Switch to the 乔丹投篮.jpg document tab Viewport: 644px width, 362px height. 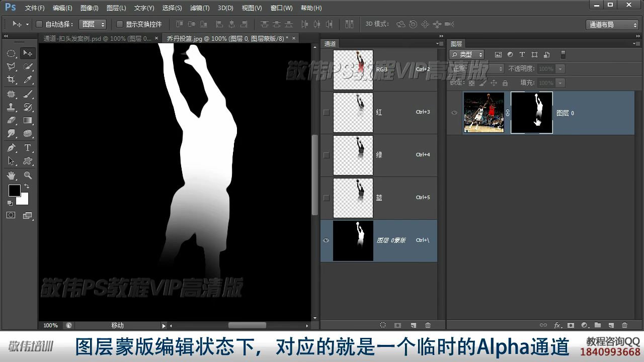pyautogui.click(x=227, y=38)
